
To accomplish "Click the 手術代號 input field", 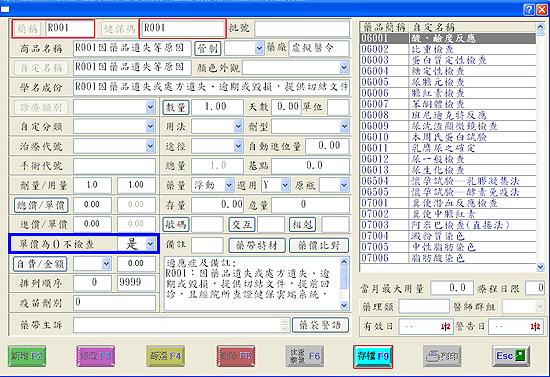I will pos(114,166).
